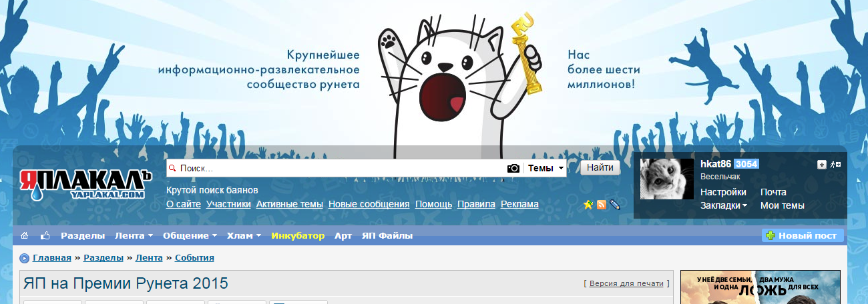
Task: Open the orange RSS feed icon
Action: click(x=601, y=205)
